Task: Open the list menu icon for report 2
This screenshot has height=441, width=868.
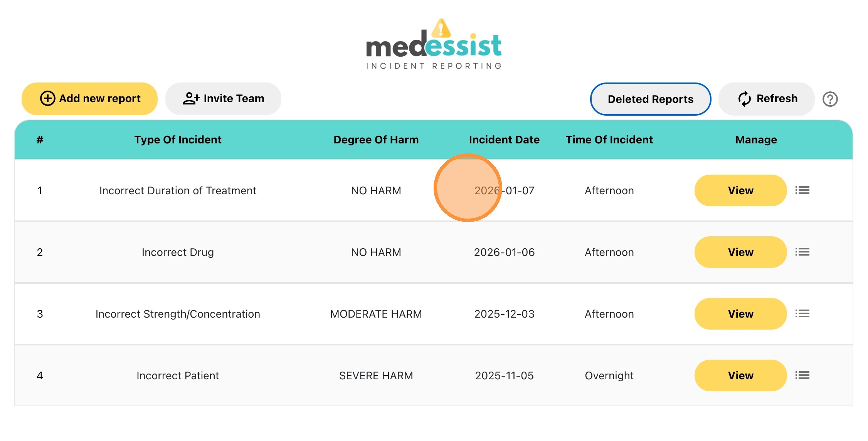Action: [802, 252]
